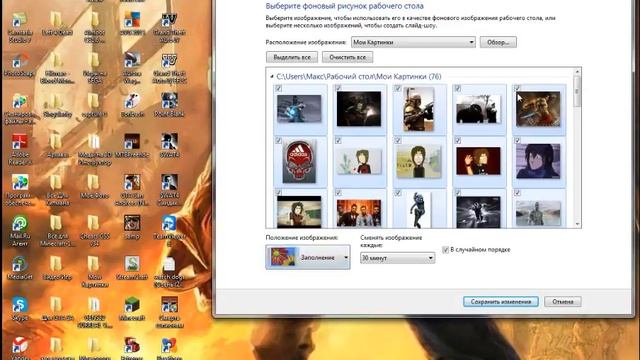This screenshot has height=360, width=640.
Task: Select avatar on yellow-green background thumbnail
Action: click(418, 161)
